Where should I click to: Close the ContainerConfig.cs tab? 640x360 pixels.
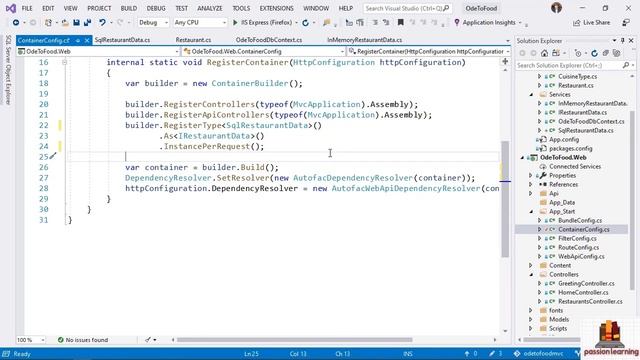pyautogui.click(x=87, y=40)
